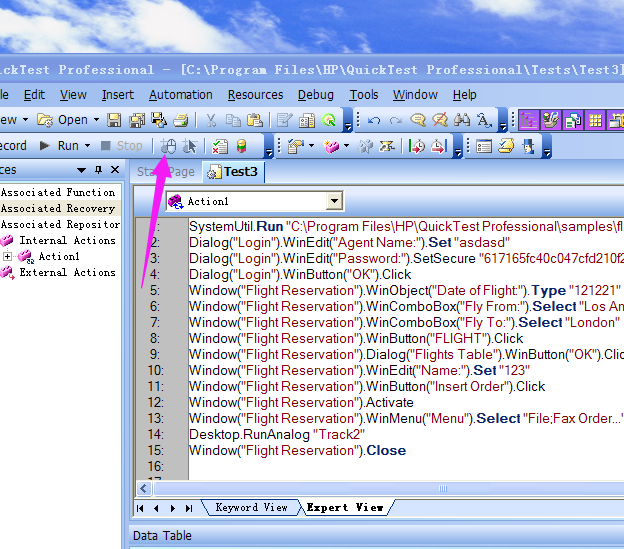Click the Low Level Recording cursor icon
Viewport: 624px width, 549px height.
point(189,146)
